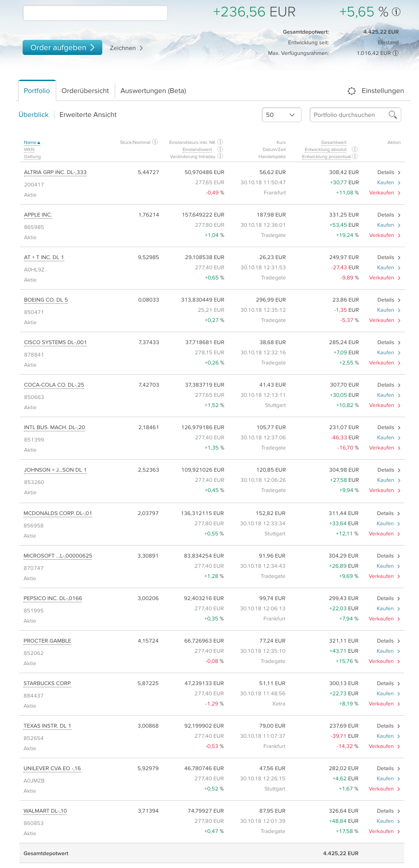The width and height of the screenshot is (419, 868).
Task: Click Details for STARBUCKS CORP. row
Action: (x=385, y=683)
